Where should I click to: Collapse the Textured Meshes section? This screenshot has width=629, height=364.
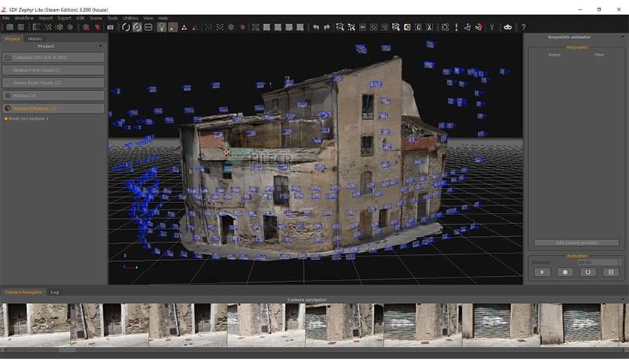click(53, 108)
